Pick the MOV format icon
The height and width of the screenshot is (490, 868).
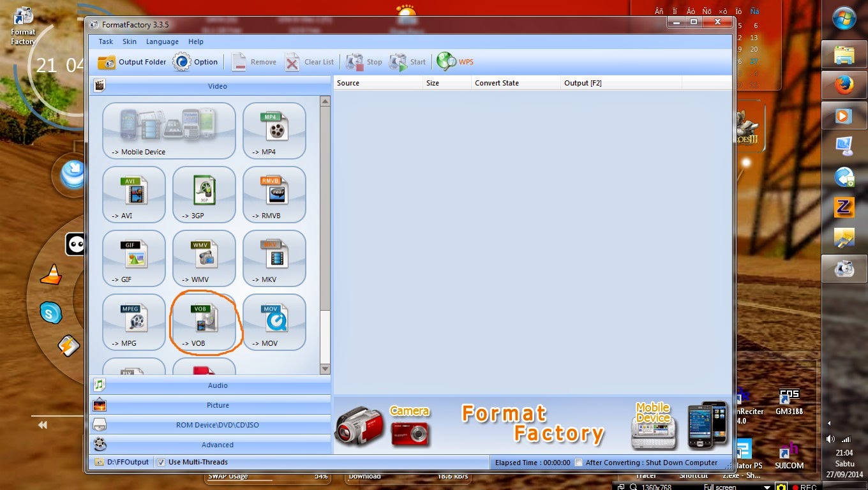pyautogui.click(x=274, y=322)
